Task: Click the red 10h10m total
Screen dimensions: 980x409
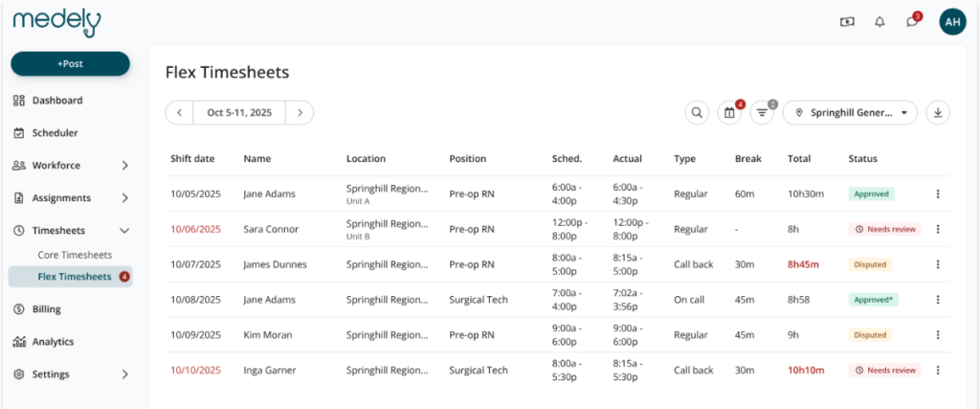Action: coord(806,371)
